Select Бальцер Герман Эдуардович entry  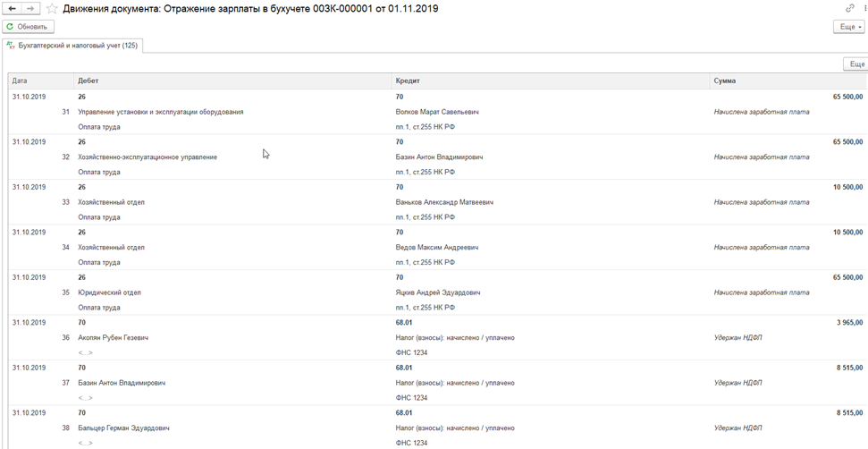click(x=123, y=428)
